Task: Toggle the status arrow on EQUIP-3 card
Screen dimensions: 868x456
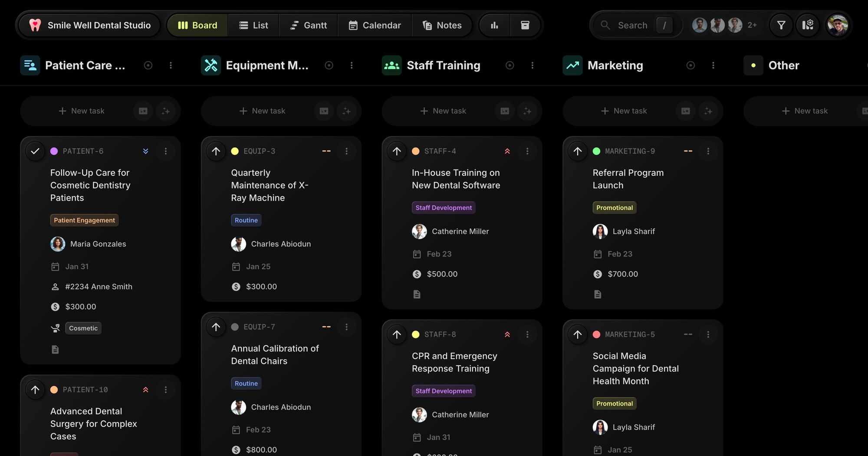Action: pos(216,151)
